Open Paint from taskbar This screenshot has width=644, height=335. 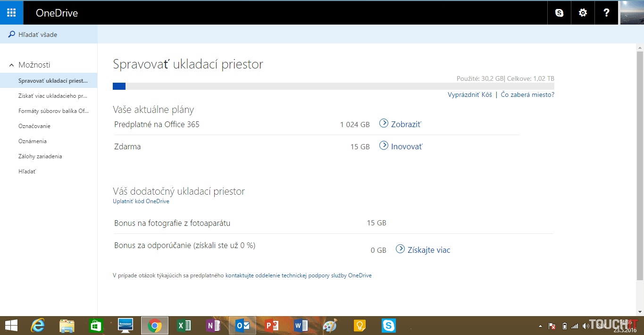(330, 326)
